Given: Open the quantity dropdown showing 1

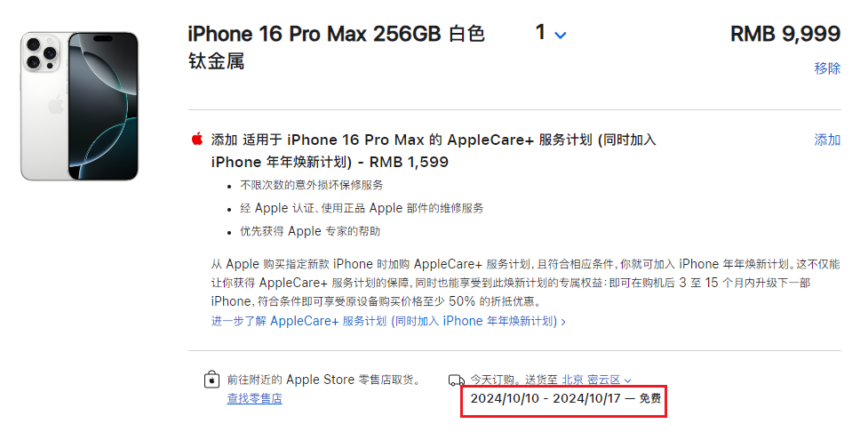Looking at the screenshot, I should [551, 33].
